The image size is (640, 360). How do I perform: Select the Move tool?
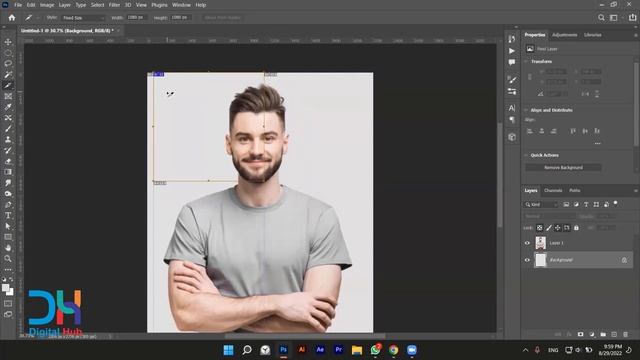[8, 42]
